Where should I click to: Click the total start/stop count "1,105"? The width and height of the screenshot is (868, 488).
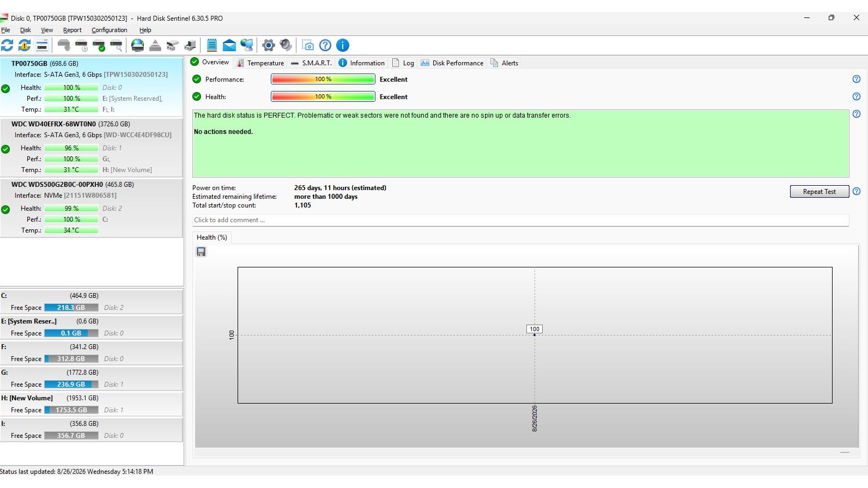point(302,205)
